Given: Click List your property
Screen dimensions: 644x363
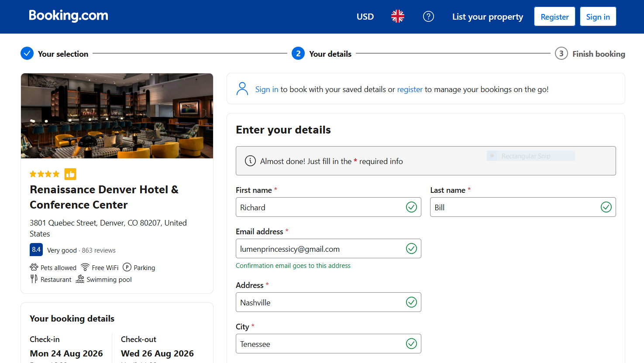Looking at the screenshot, I should 488,17.
